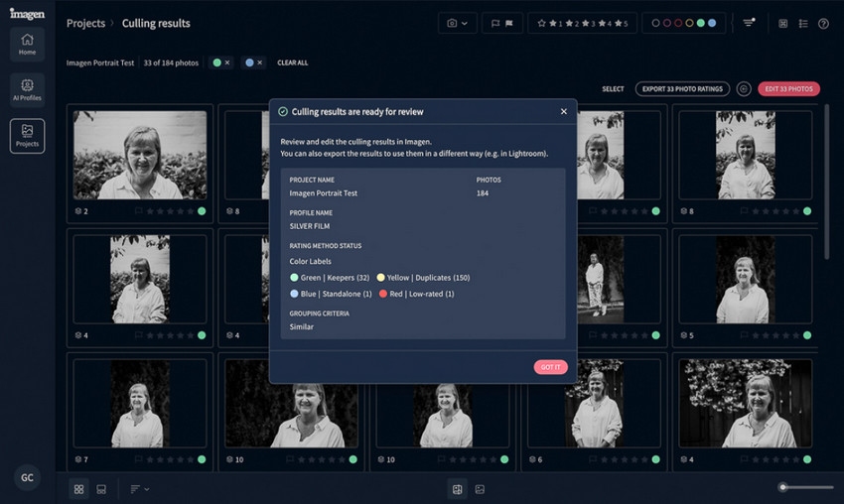The height and width of the screenshot is (504, 844).
Task: Remove the green color filter chip
Action: (226, 63)
